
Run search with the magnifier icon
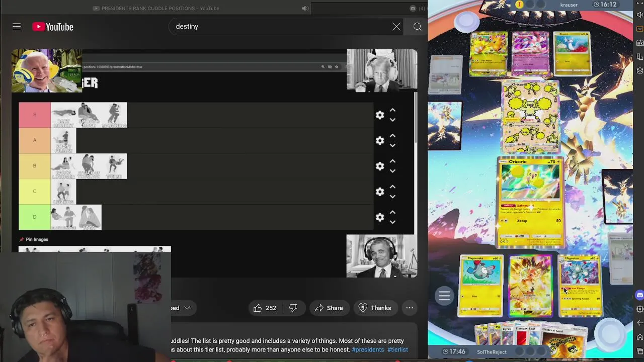417,27
